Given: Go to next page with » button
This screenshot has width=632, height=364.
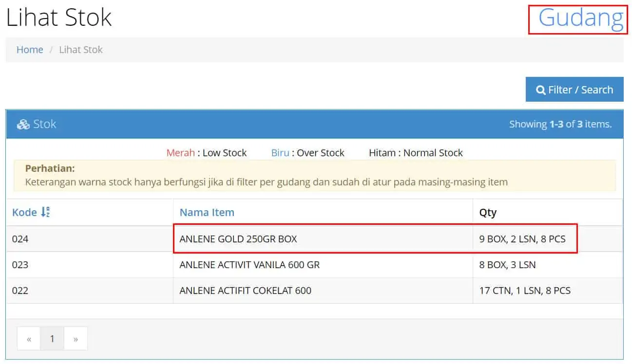Looking at the screenshot, I should click(x=76, y=339).
